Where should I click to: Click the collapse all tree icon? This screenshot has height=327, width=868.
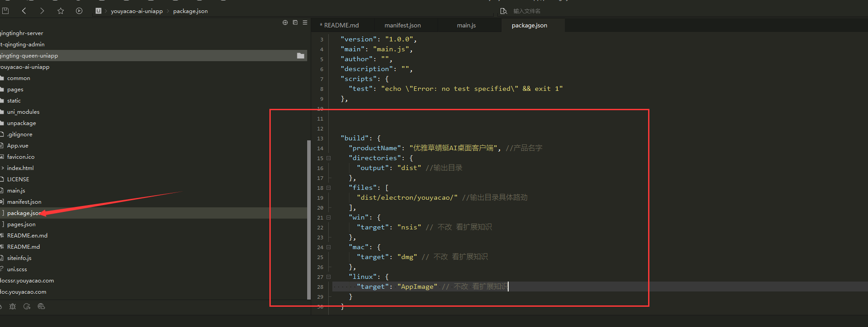click(295, 22)
